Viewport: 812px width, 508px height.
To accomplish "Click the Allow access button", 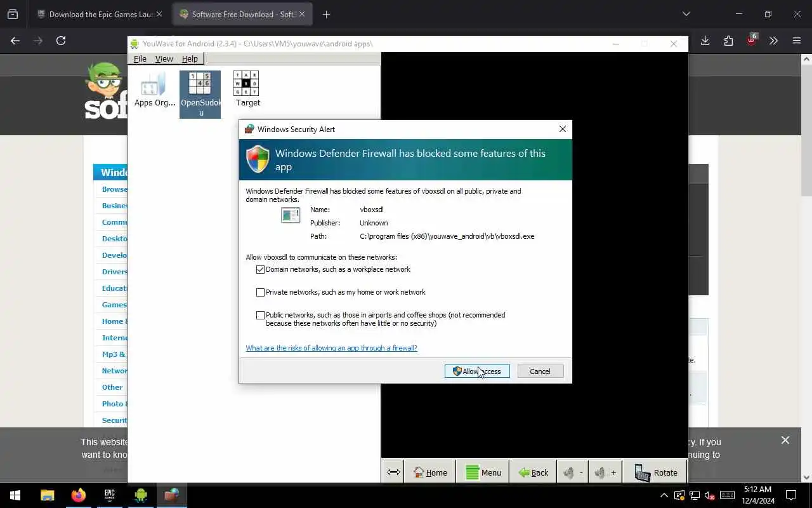I will pos(477,371).
